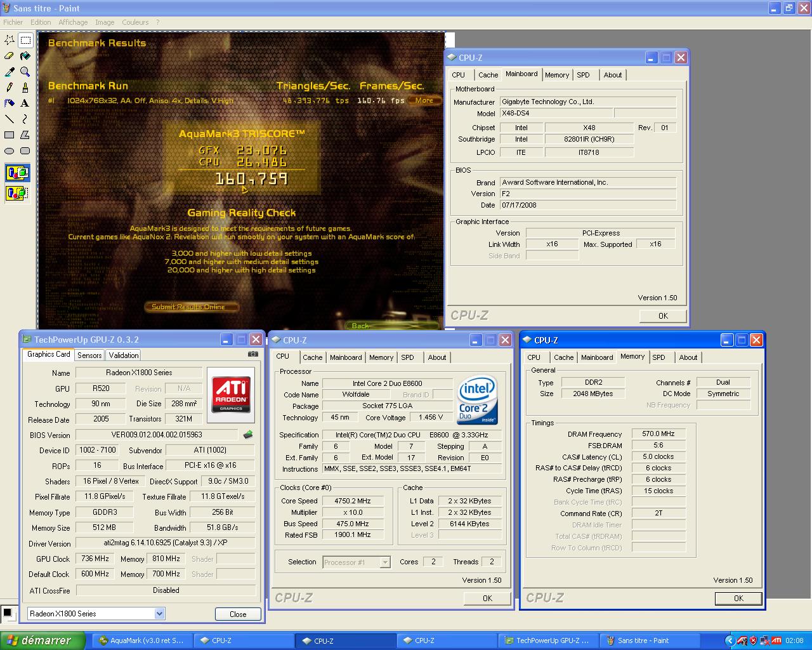Click the Driver Version field in GPU-Z
Image resolution: width=812 pixels, height=650 pixels.
(166, 543)
